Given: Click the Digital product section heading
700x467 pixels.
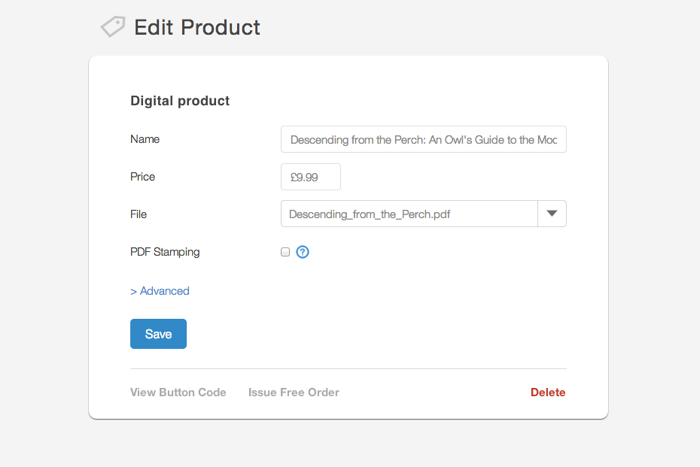Looking at the screenshot, I should coord(180,101).
